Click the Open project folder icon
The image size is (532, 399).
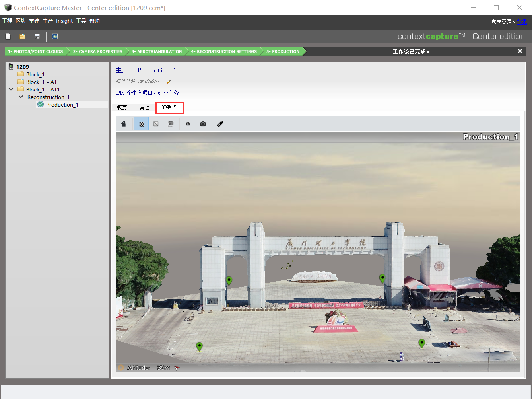point(23,37)
